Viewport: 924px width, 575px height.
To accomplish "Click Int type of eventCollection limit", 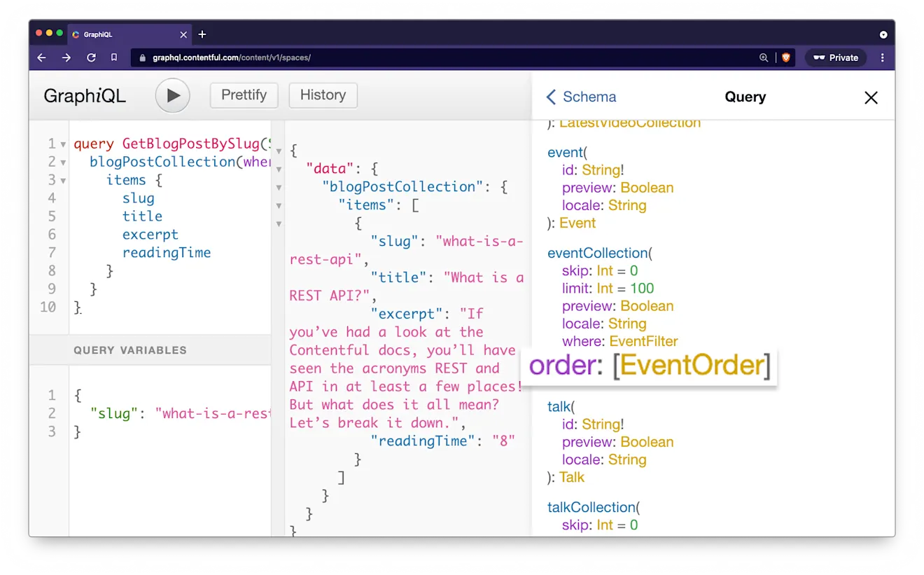I will tap(604, 289).
